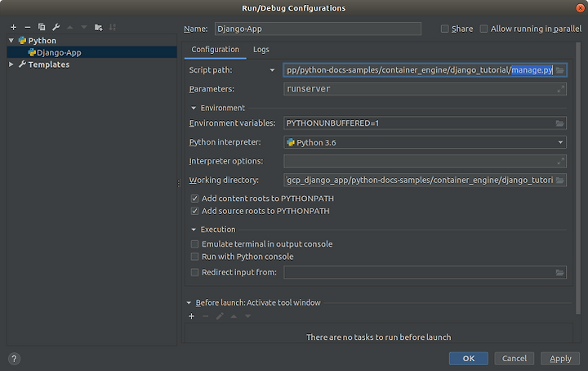Uncheck Add content roots to PYTHONPATH
588x371 pixels.
click(194, 199)
